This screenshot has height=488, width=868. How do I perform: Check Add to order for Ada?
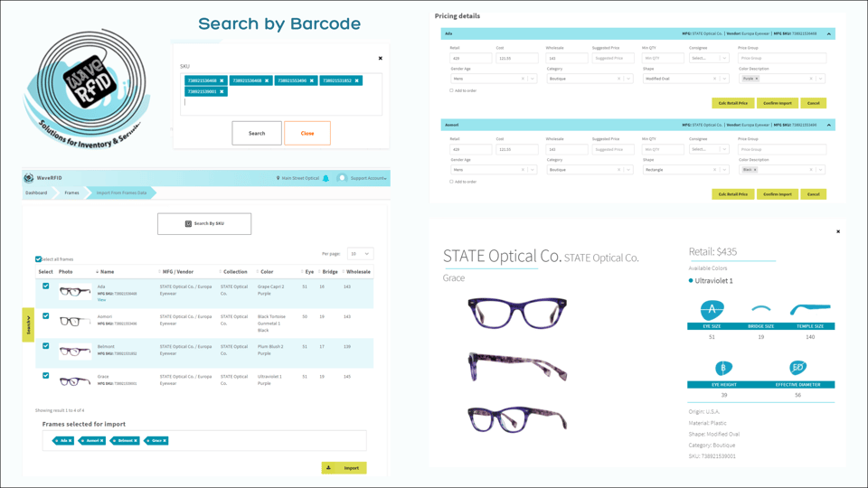[x=451, y=90]
